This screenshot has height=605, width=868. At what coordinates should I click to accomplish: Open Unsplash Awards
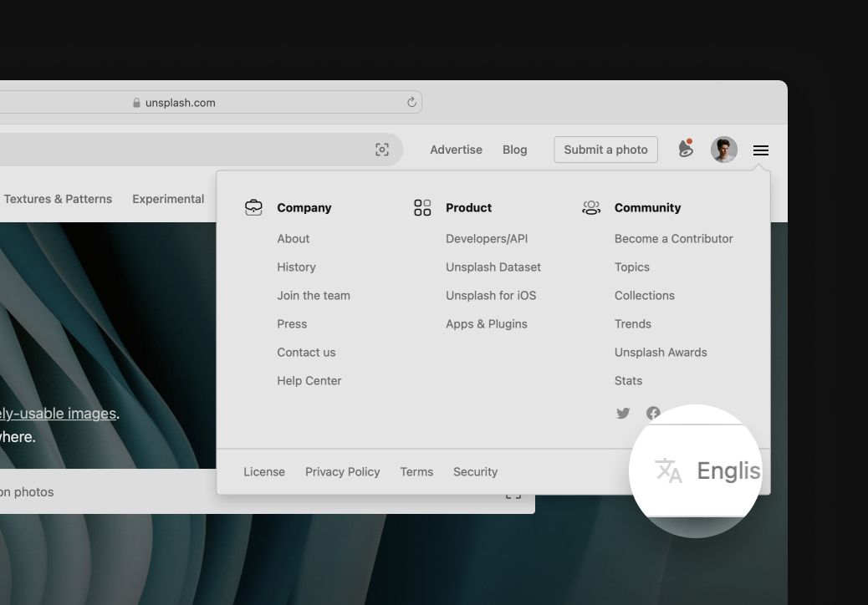pos(661,353)
